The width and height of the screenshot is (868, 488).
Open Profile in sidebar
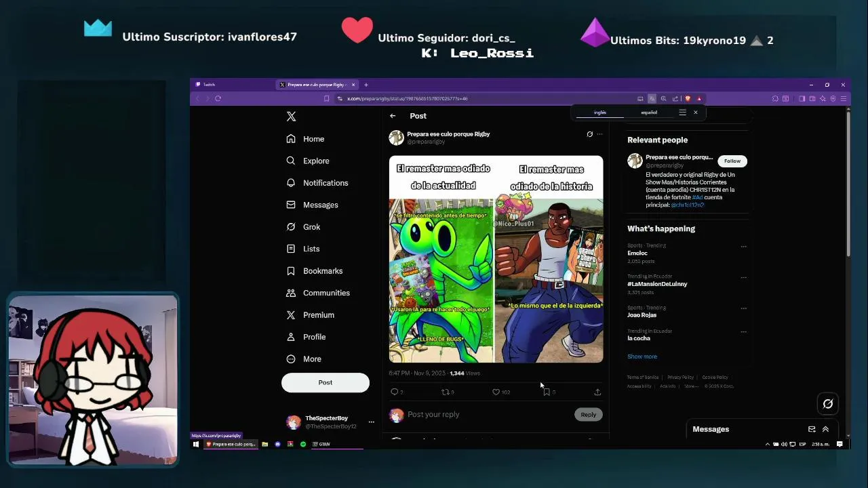tap(306, 337)
